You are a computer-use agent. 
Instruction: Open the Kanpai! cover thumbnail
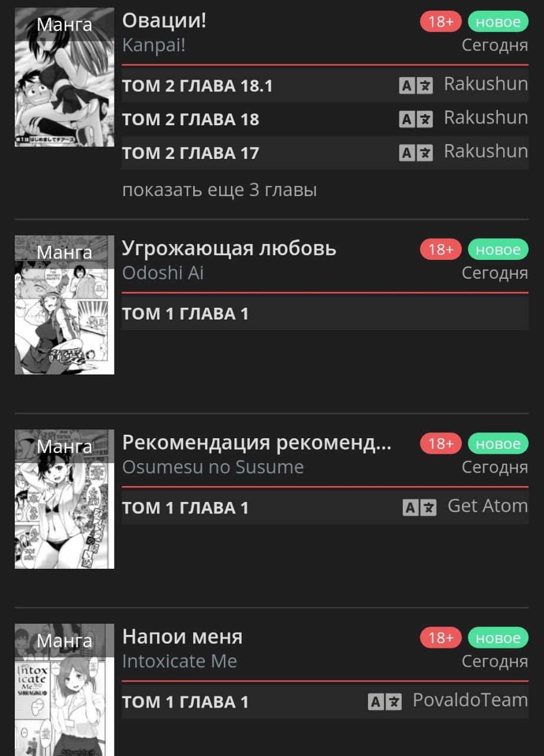coord(64,77)
